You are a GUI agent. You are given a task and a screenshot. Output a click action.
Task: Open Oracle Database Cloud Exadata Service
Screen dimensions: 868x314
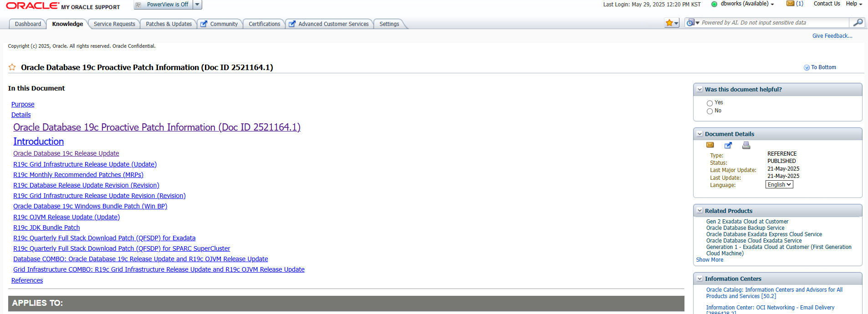tap(754, 241)
